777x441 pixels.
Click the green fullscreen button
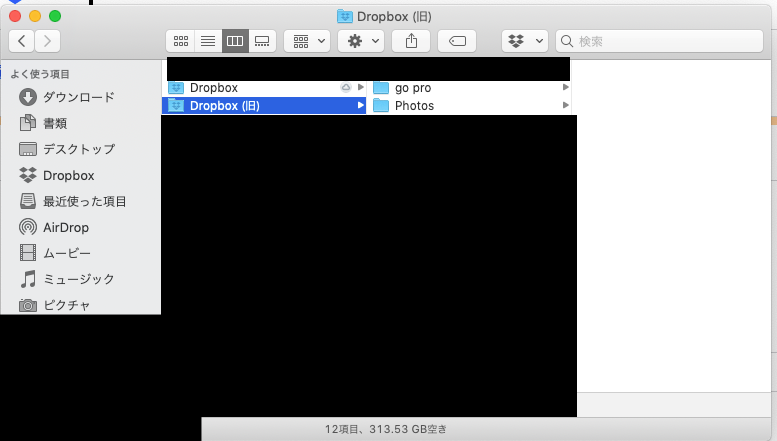55,16
